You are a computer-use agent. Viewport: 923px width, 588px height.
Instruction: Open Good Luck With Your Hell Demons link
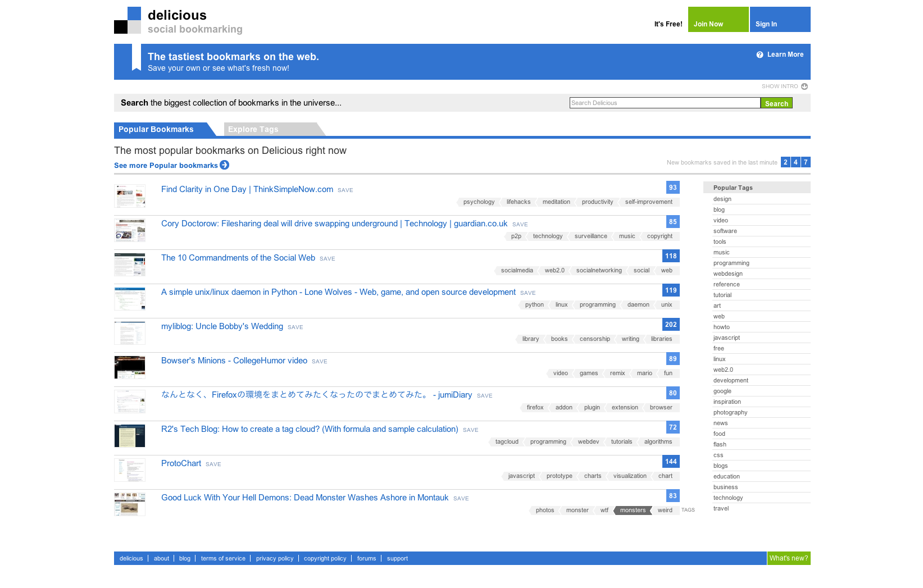pos(304,498)
